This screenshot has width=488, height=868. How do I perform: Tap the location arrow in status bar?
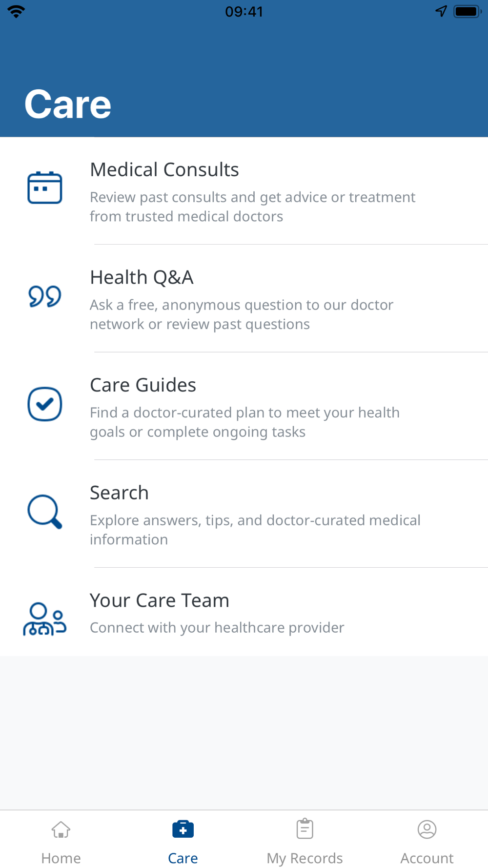tap(441, 11)
